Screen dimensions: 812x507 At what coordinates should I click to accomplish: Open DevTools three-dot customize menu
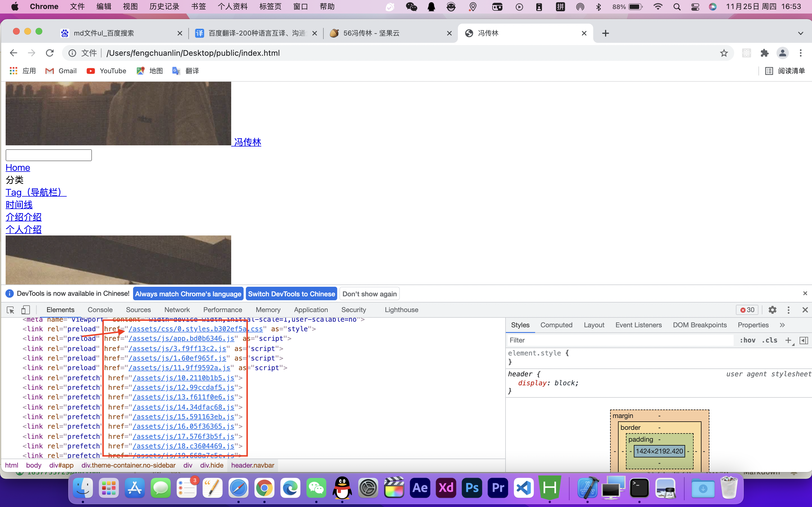coord(789,310)
